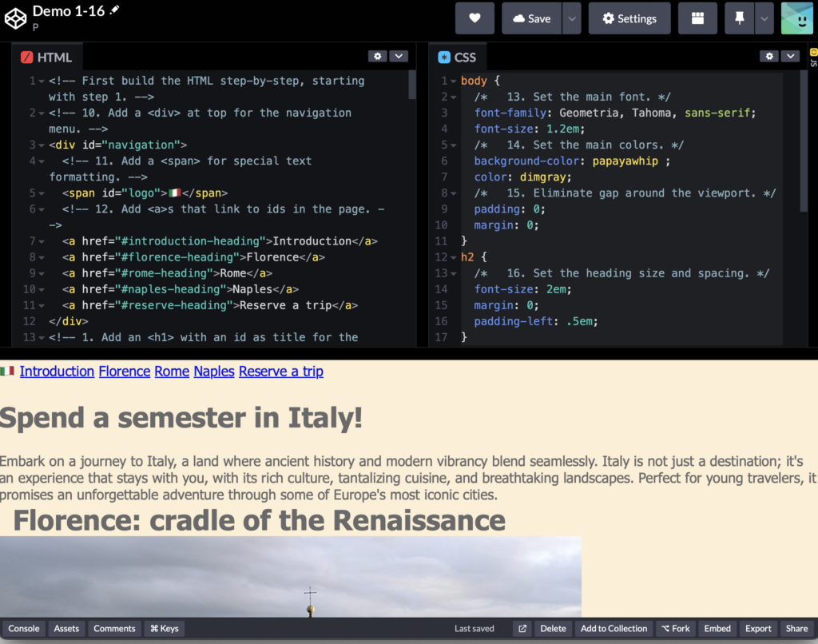Follow the Rome link in preview
Image resolution: width=818 pixels, height=644 pixels.
point(172,371)
